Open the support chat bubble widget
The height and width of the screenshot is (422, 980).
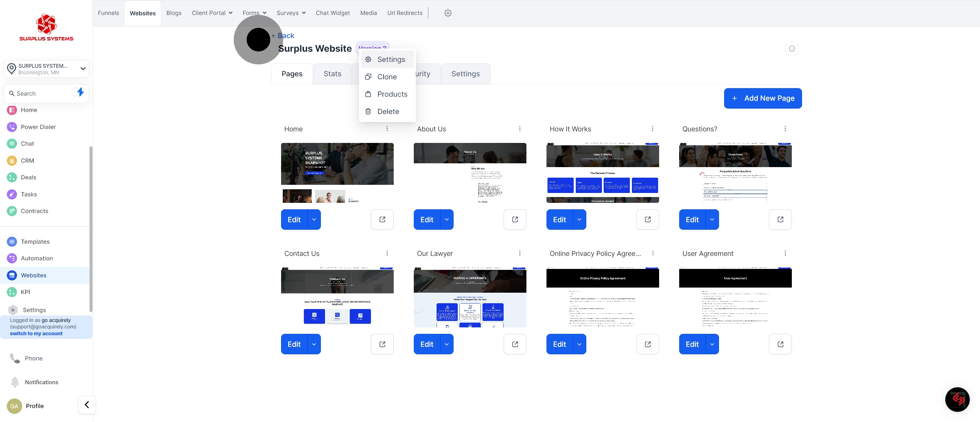(x=957, y=399)
